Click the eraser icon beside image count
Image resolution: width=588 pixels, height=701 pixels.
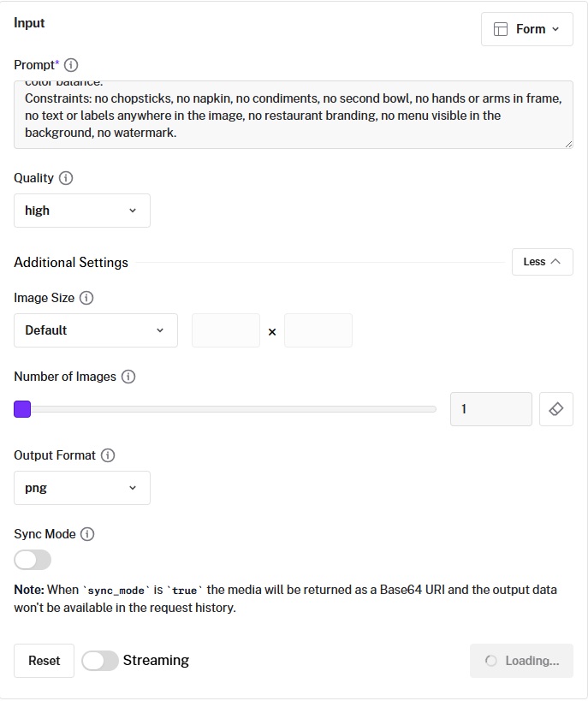tap(555, 409)
